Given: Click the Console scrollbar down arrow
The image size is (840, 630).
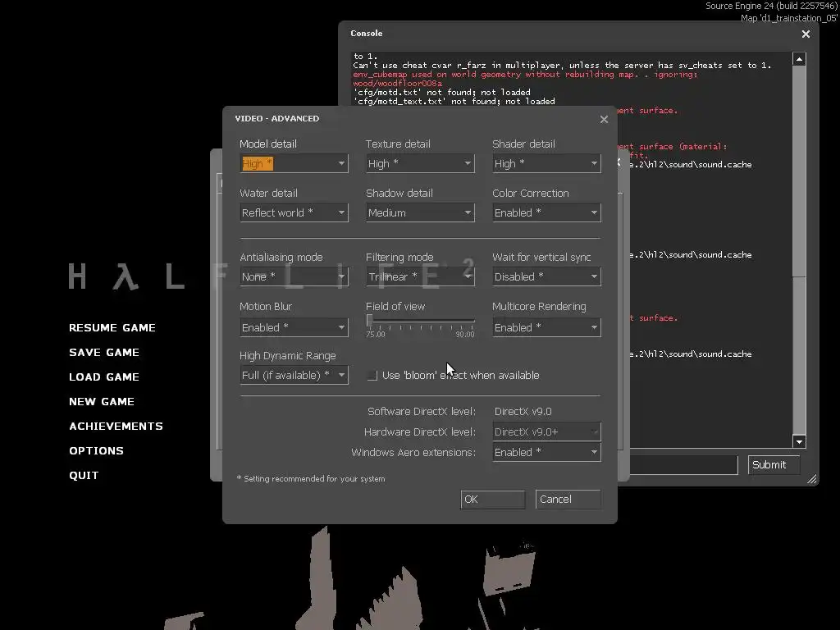Looking at the screenshot, I should pyautogui.click(x=799, y=442).
